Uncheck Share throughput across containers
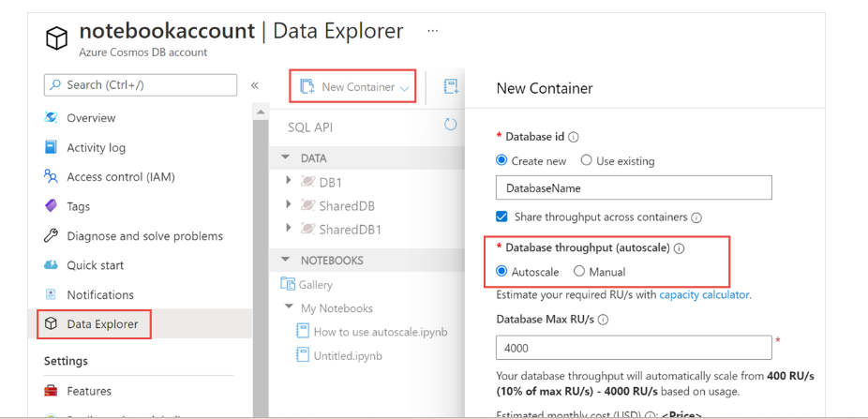The height and width of the screenshot is (419, 868). 502,217
